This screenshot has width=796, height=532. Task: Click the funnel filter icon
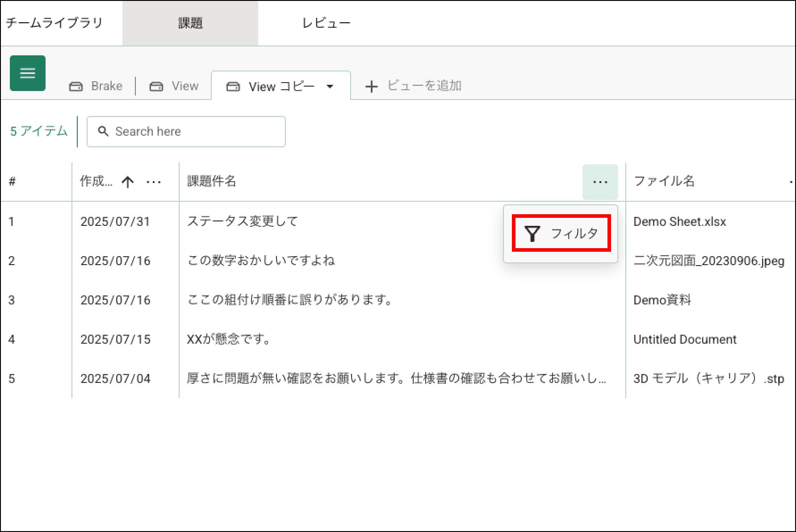coord(532,233)
